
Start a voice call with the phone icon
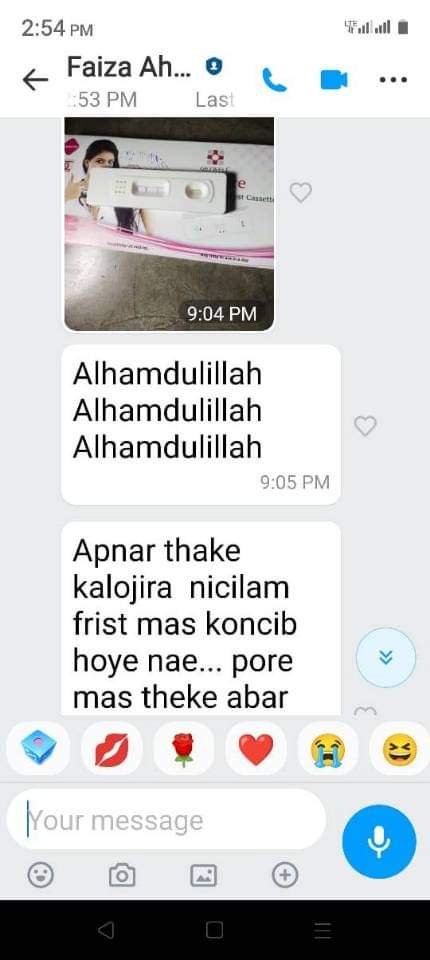(274, 80)
